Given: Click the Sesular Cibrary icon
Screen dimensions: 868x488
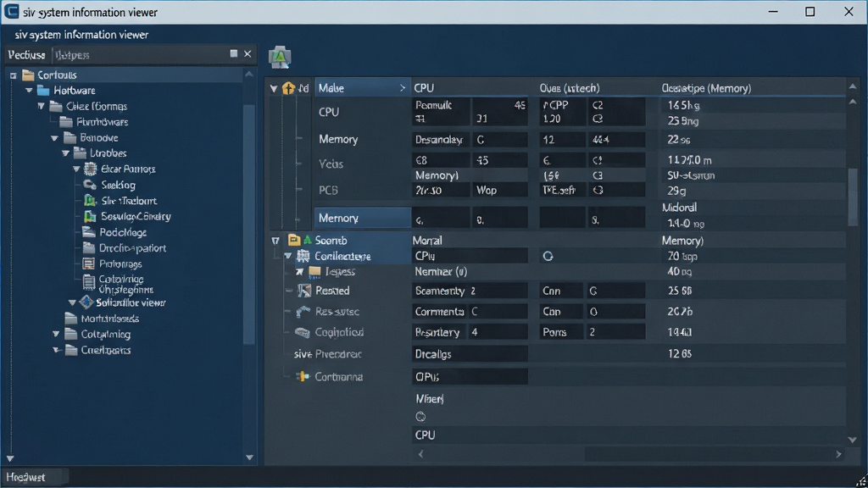Looking at the screenshot, I should 90,216.
